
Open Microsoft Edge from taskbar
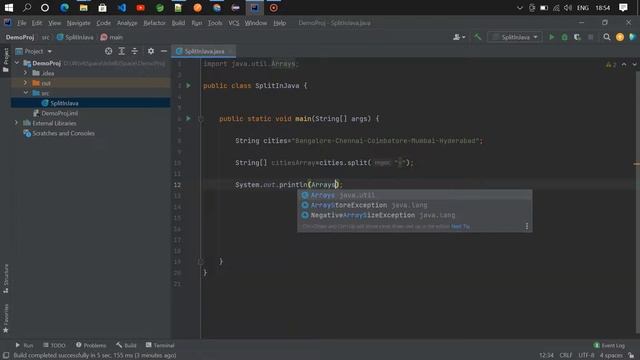click(x=64, y=7)
